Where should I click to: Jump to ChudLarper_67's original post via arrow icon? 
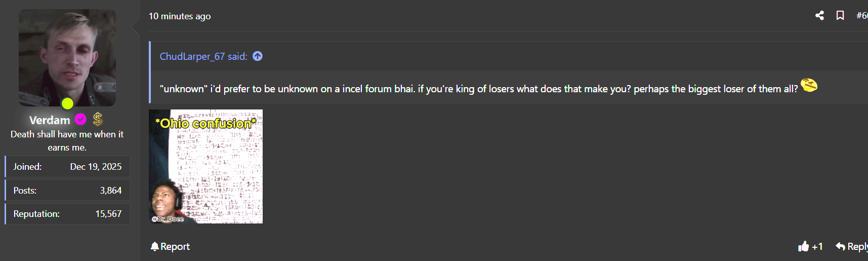pos(258,56)
